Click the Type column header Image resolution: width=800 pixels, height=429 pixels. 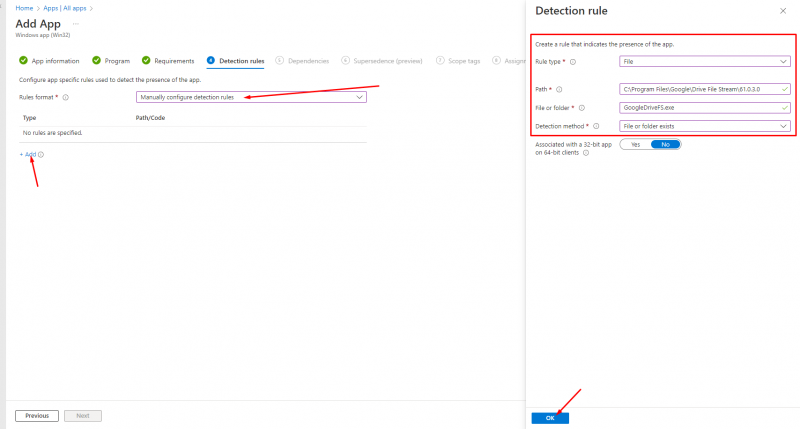click(30, 118)
